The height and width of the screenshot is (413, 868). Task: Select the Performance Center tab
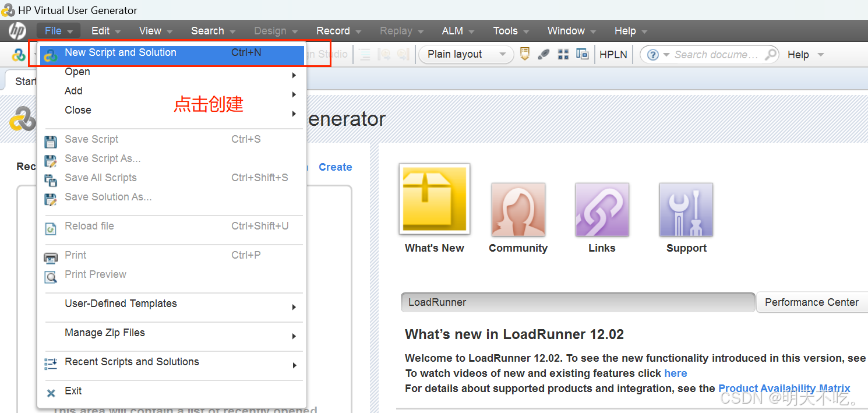coord(811,302)
